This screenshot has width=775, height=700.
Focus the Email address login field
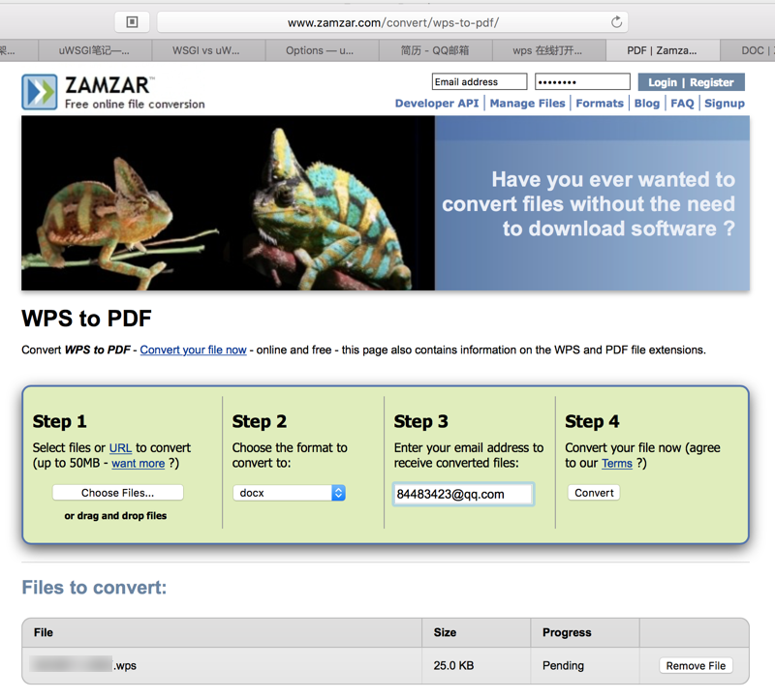(x=480, y=81)
